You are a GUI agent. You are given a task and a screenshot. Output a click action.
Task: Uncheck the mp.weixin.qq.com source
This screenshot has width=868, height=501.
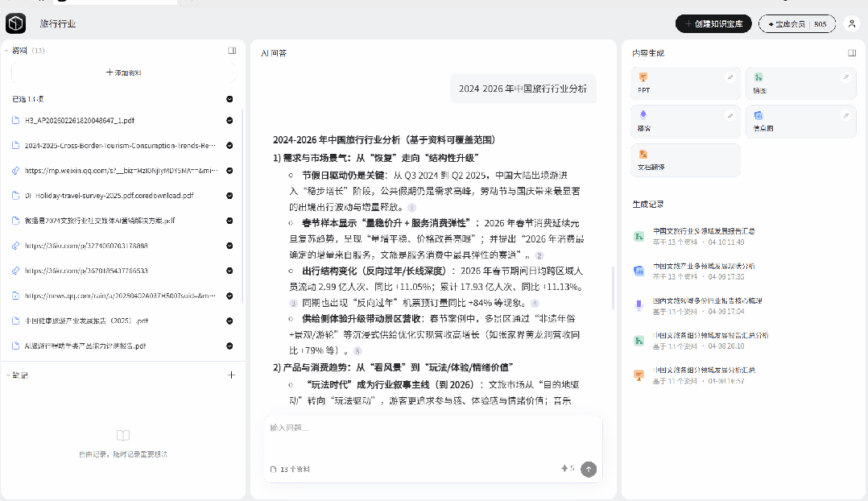point(229,171)
